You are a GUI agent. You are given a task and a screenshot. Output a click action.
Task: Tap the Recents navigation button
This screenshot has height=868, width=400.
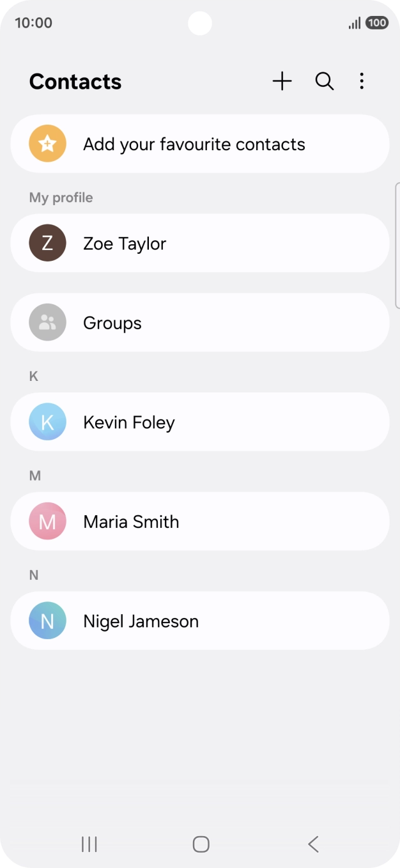[88, 844]
